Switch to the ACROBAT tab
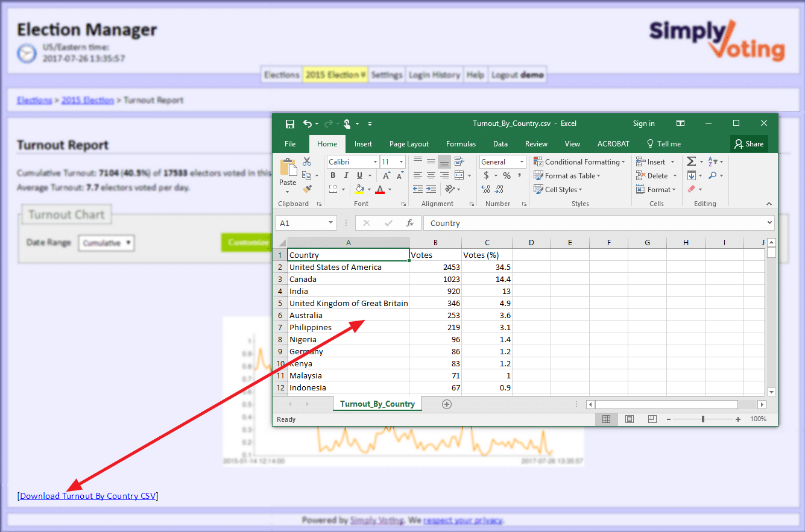The height and width of the screenshot is (532, 805). tap(613, 144)
